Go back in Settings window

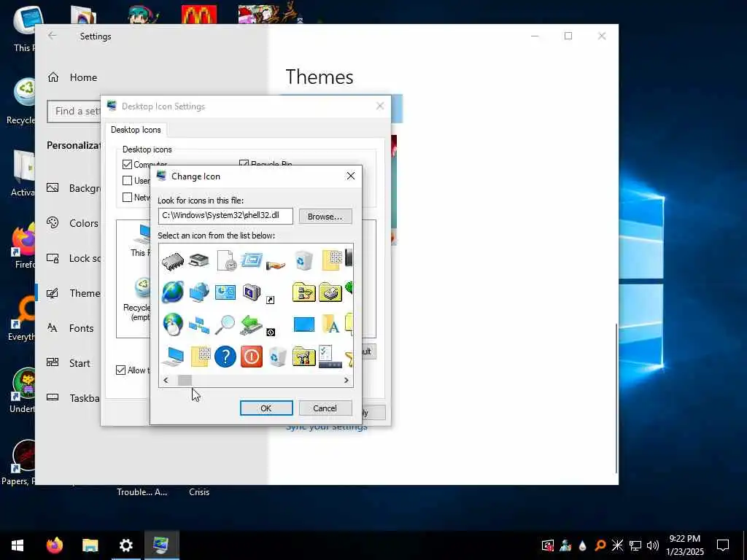point(52,36)
